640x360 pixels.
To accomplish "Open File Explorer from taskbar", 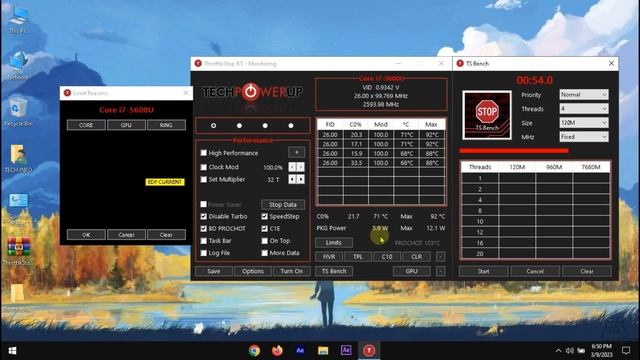I will [x=323, y=351].
